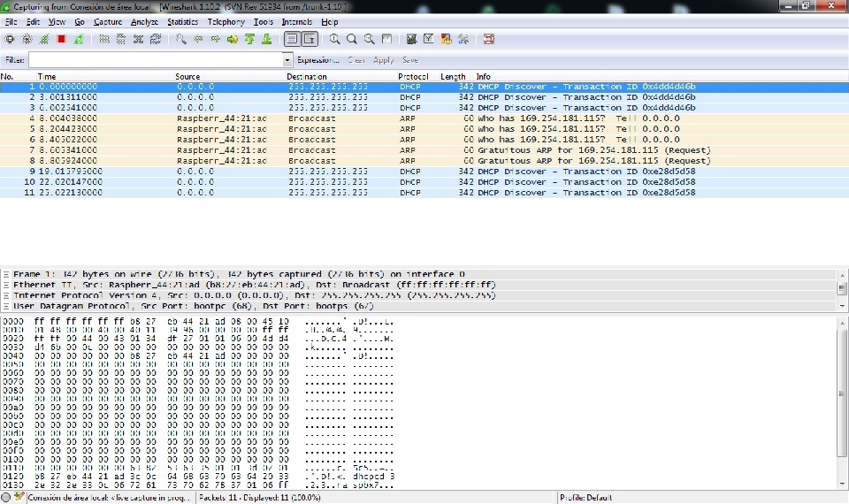Screen dimensions: 849x504
Task: Click the reload capture file icon
Action: point(156,39)
